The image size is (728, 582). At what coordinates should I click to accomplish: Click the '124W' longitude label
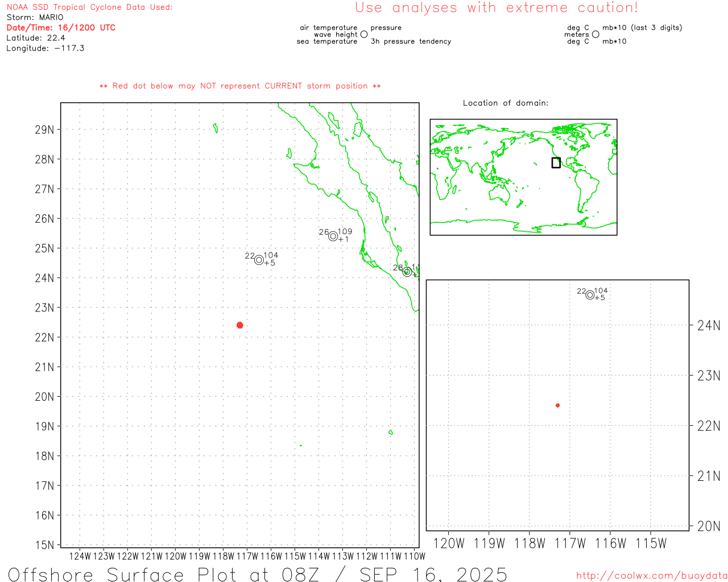pos(80,556)
